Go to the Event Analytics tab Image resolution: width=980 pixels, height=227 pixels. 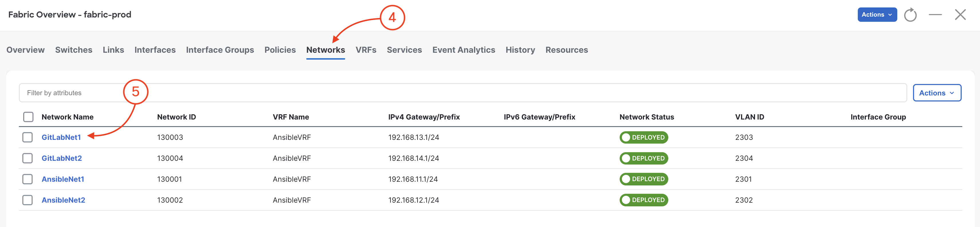point(464,50)
